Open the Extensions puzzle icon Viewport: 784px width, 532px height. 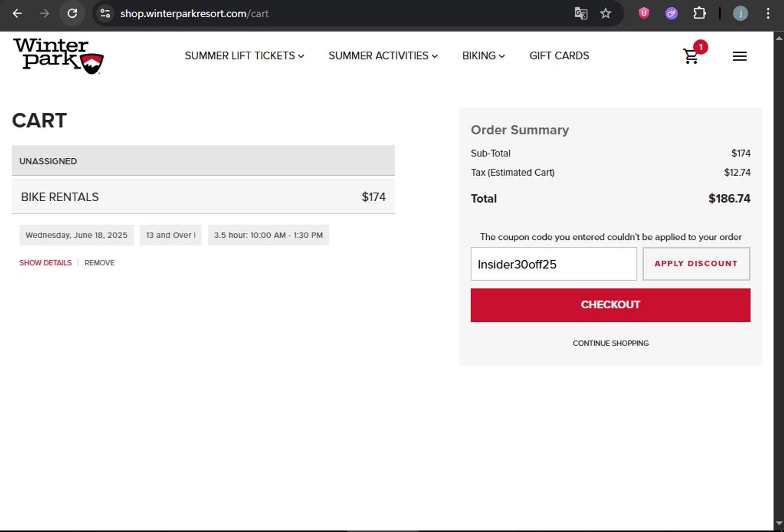click(x=699, y=14)
